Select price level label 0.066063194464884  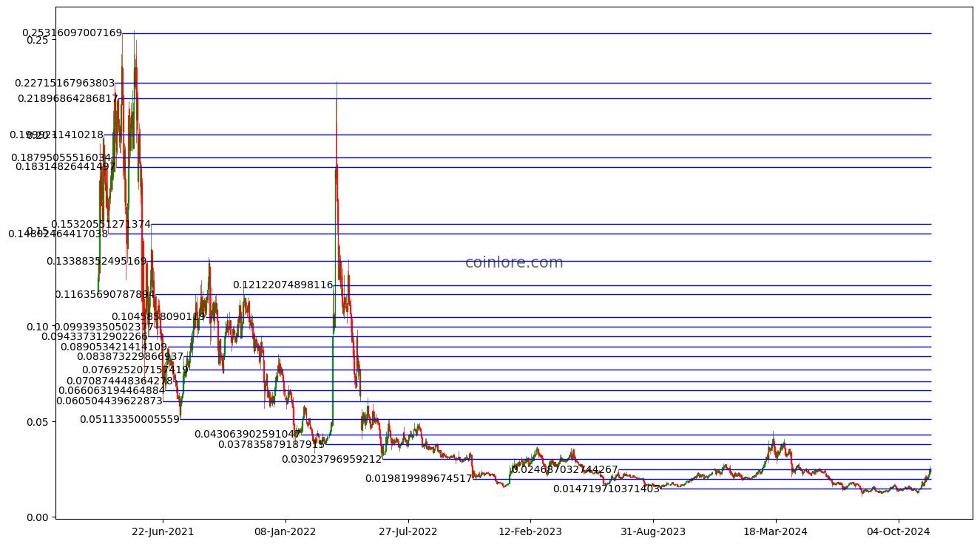point(112,390)
